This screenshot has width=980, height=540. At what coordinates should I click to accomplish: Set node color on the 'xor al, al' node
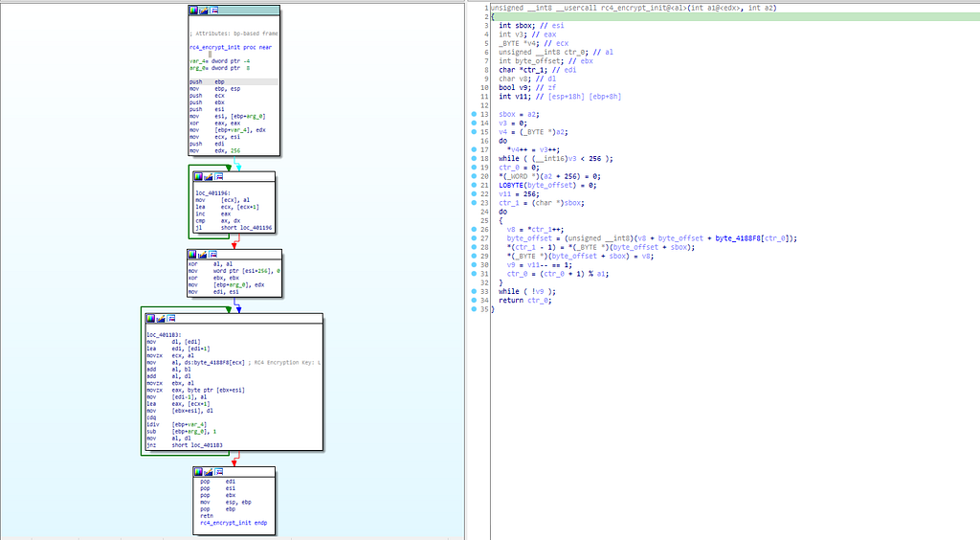(192, 255)
